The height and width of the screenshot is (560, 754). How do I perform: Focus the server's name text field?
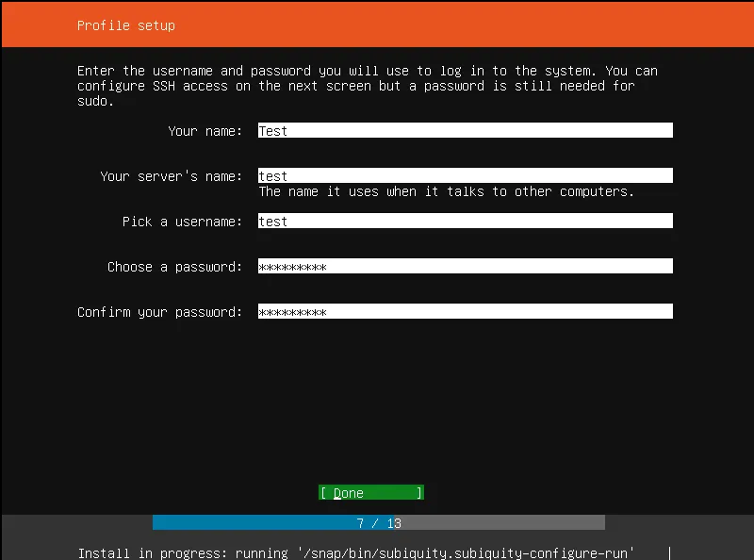coord(465,176)
